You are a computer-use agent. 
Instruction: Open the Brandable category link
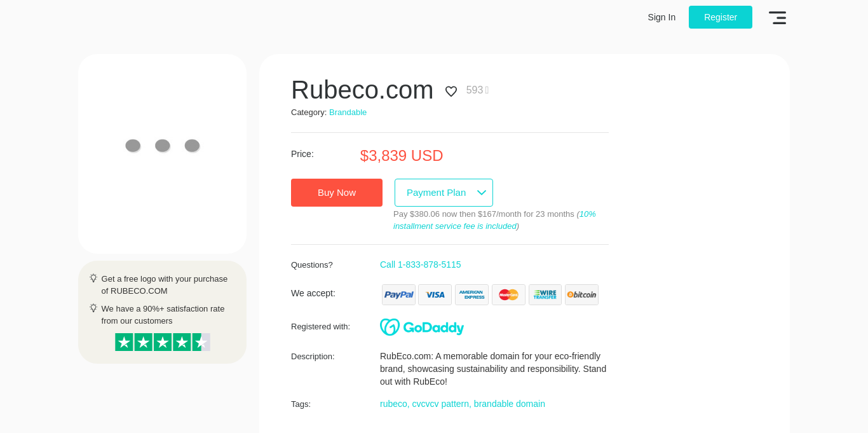click(348, 113)
